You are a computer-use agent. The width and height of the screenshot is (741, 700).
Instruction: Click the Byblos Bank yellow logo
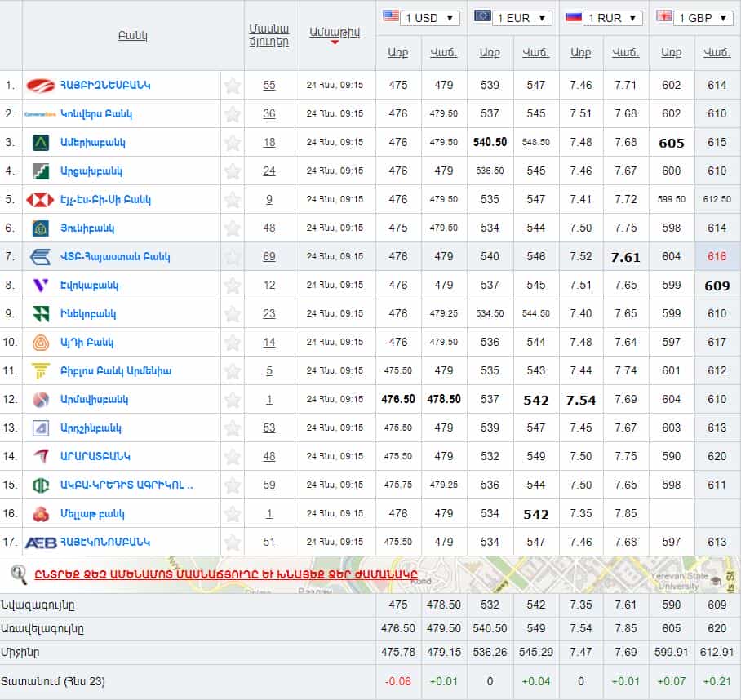click(x=40, y=371)
